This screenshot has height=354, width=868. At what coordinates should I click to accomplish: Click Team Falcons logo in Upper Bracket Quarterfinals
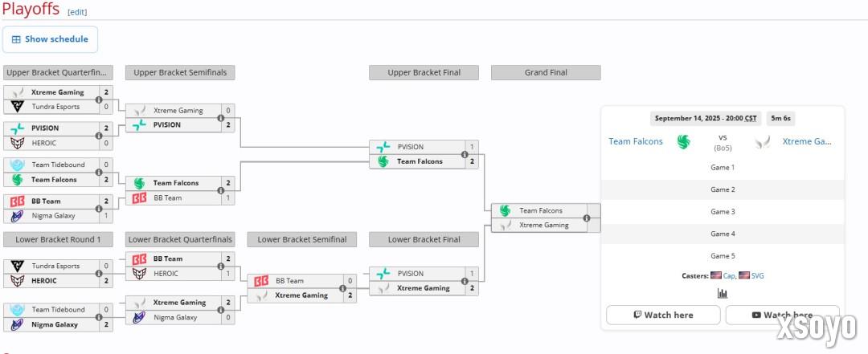(17, 179)
